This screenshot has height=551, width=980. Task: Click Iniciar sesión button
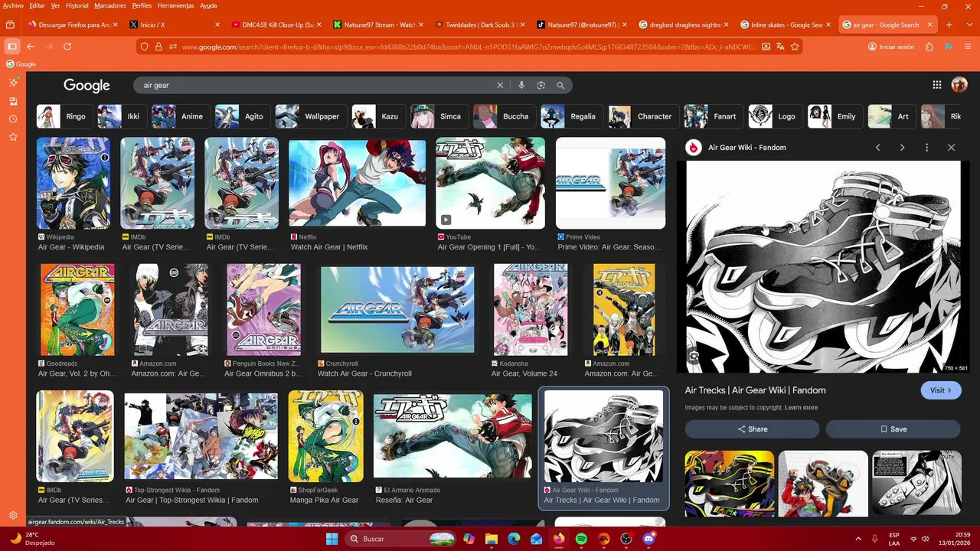coord(891,47)
